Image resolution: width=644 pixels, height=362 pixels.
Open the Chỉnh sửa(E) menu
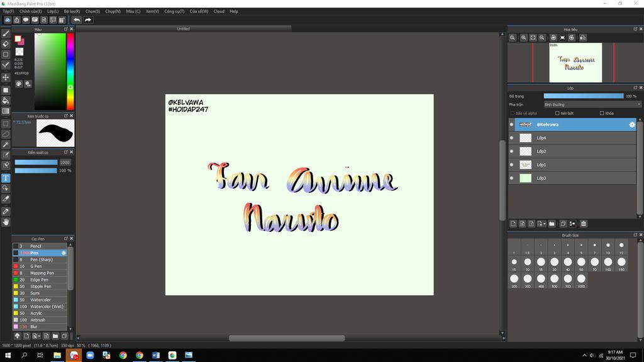coord(30,11)
